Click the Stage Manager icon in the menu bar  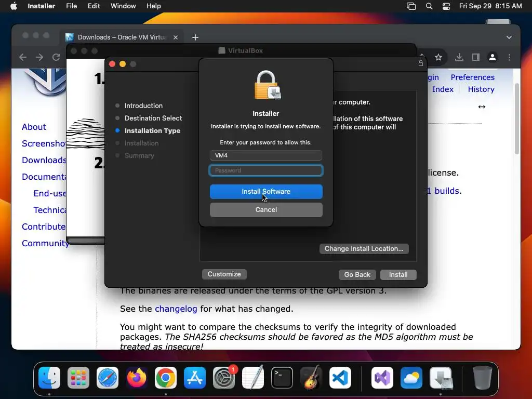point(411,6)
